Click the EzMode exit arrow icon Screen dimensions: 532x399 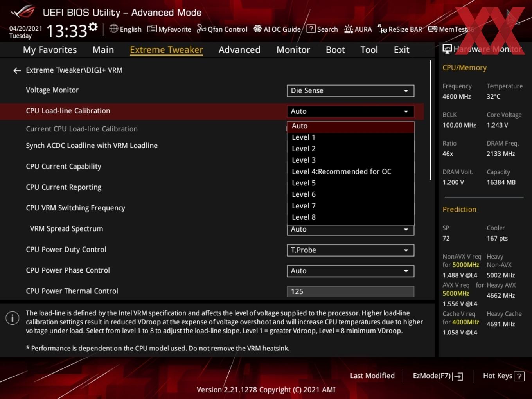pyautogui.click(x=458, y=376)
